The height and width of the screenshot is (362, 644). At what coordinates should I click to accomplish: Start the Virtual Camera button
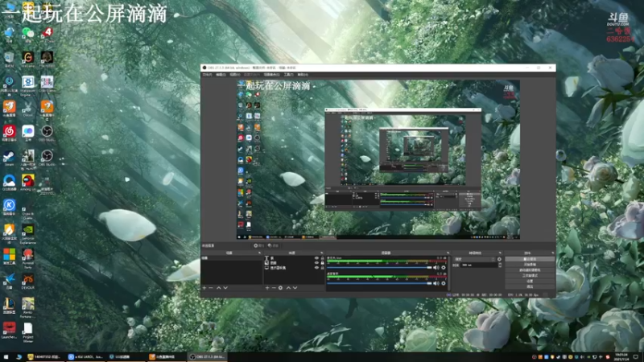click(x=530, y=270)
